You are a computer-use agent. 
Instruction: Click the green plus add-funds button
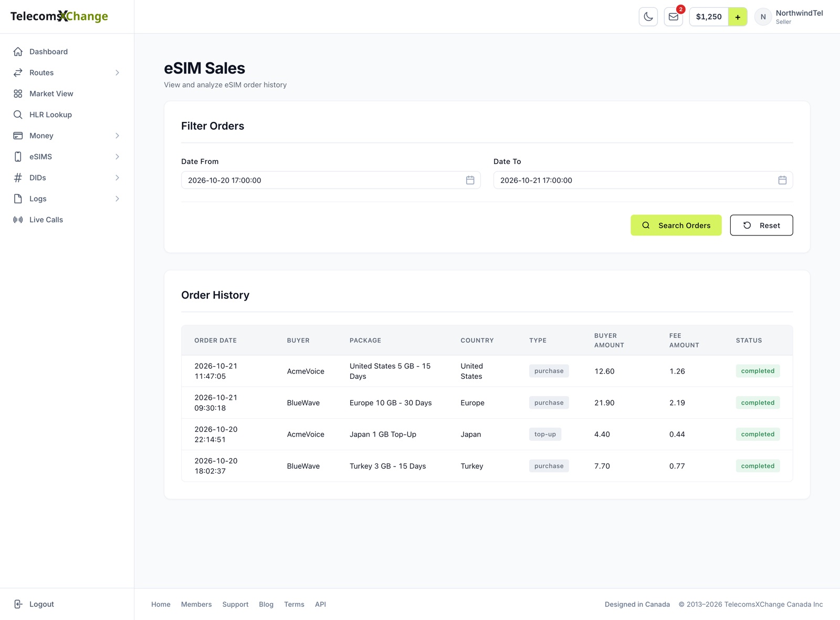tap(738, 17)
